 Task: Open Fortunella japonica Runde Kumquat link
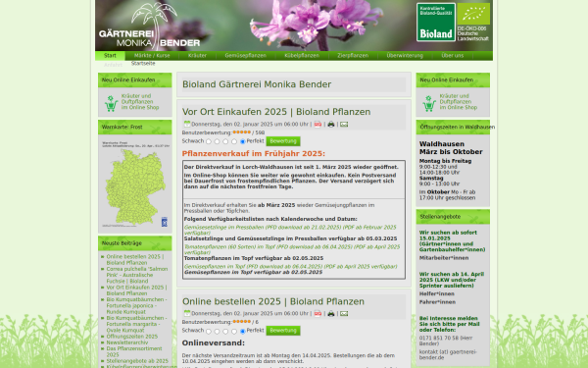click(136, 305)
